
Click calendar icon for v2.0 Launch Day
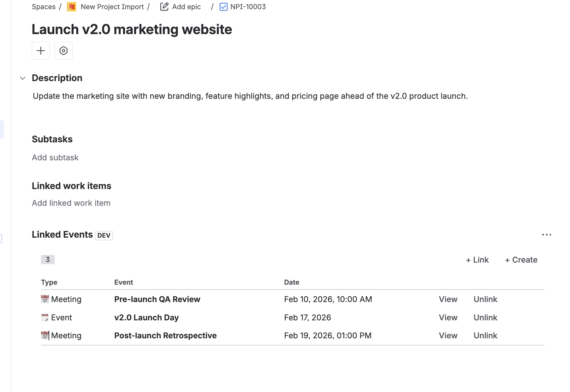pos(45,318)
